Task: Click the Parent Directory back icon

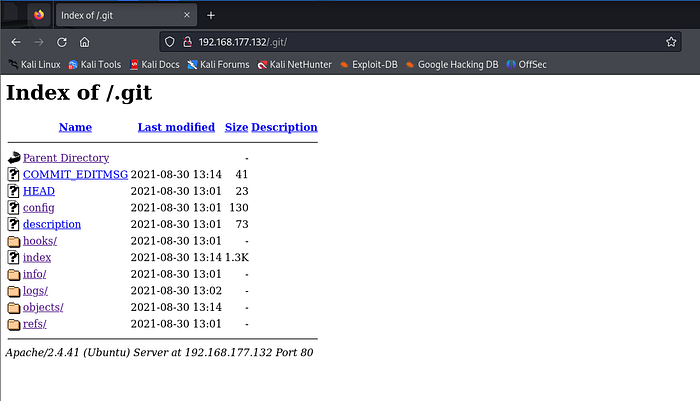Action: click(x=14, y=158)
